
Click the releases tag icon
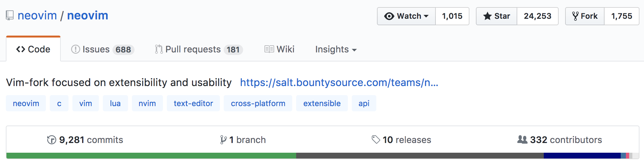tap(376, 140)
